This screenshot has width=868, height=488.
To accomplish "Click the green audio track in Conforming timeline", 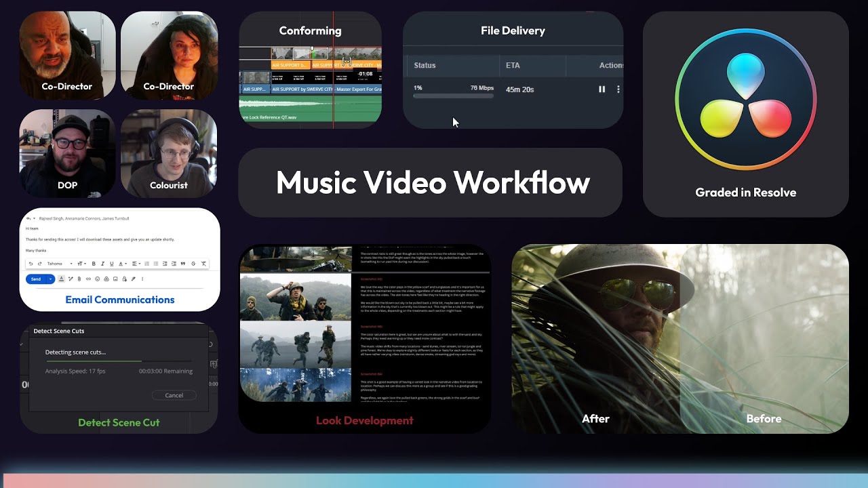I will (310, 109).
